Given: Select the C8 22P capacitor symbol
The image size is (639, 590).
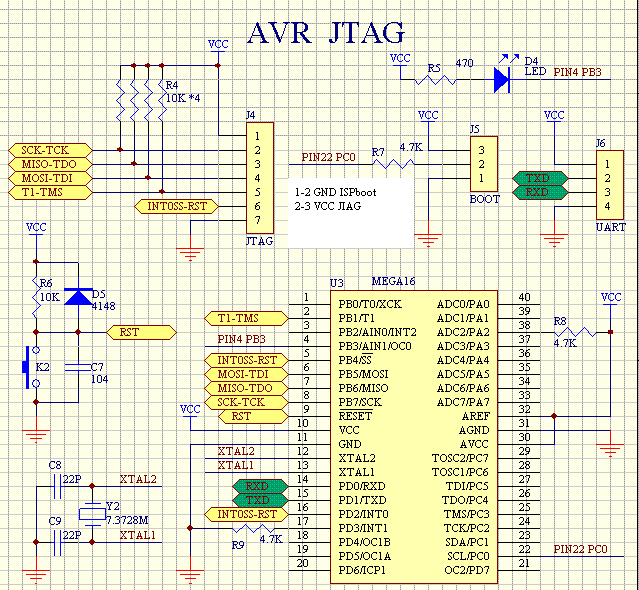Looking at the screenshot, I should tap(57, 486).
